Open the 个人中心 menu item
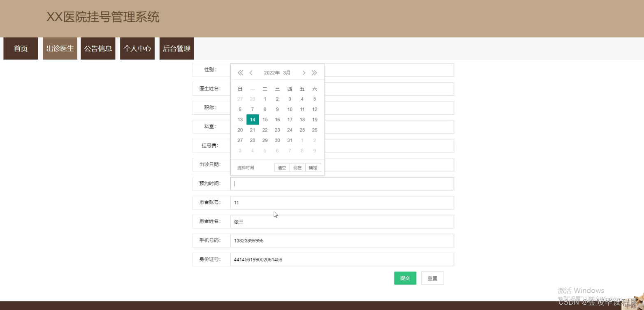The image size is (644, 310). [x=137, y=48]
